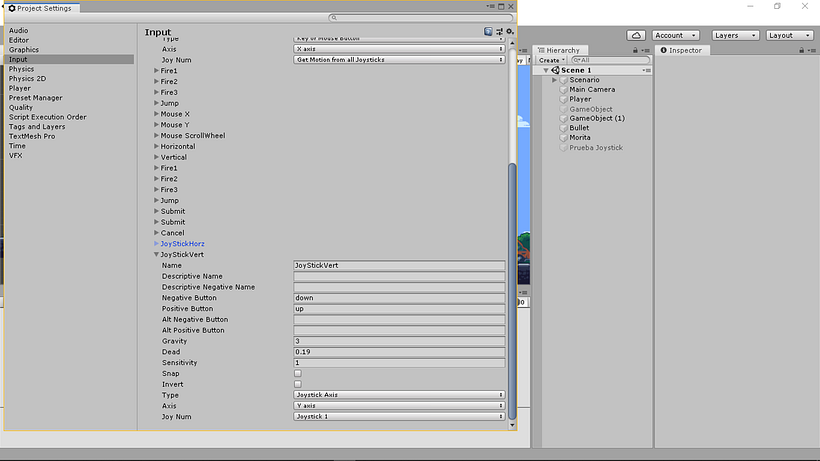This screenshot has width=820, height=461.
Task: Enable the Snap checkbox
Action: click(298, 373)
